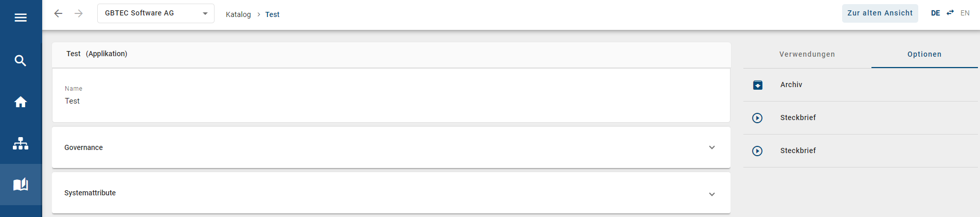
Task: Switch interface language to EN
Action: click(x=965, y=13)
